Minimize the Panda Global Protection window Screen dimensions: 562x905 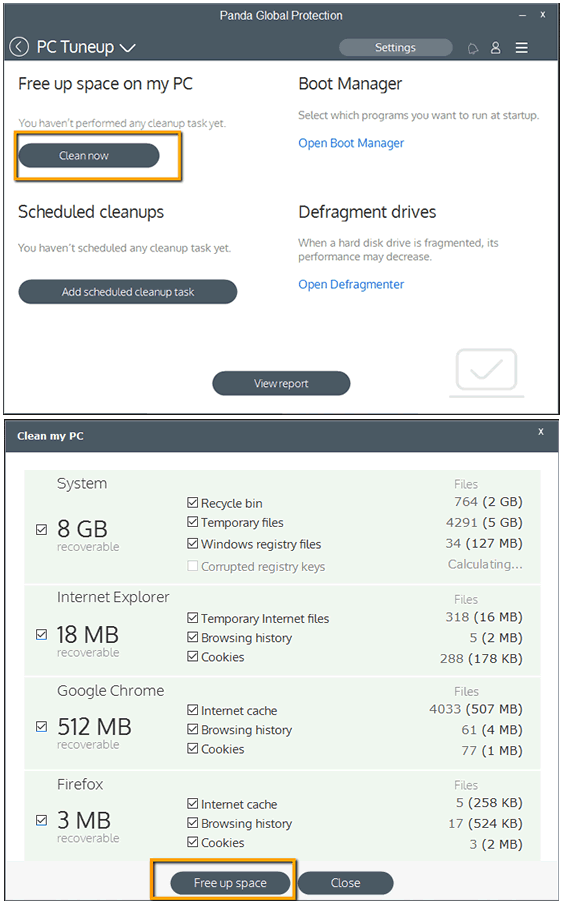point(522,16)
